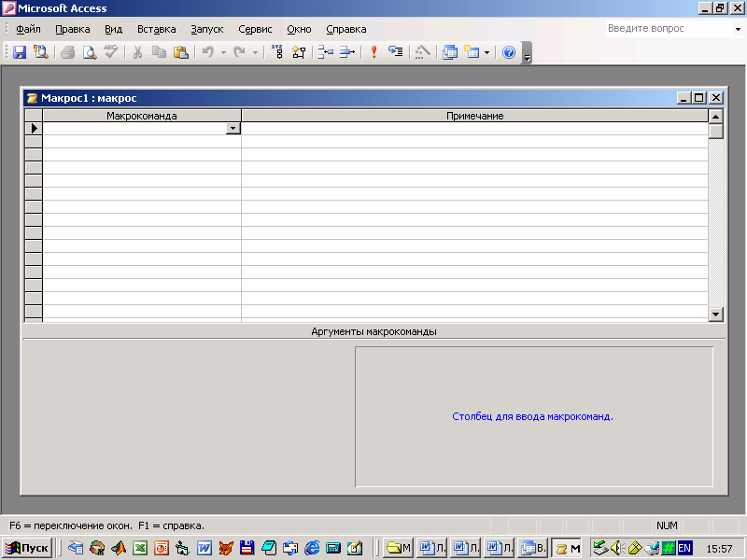Open the Вставка menu
The height and width of the screenshot is (560, 747).
[x=156, y=29]
